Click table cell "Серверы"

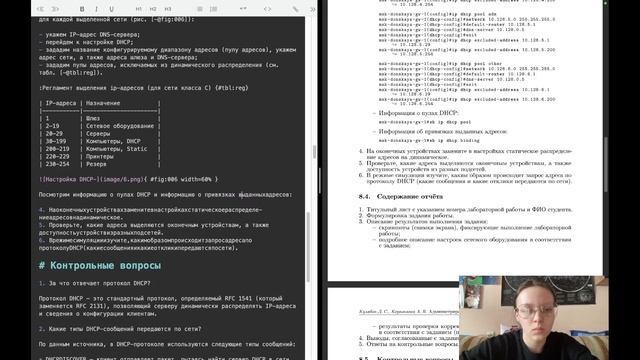98,133
